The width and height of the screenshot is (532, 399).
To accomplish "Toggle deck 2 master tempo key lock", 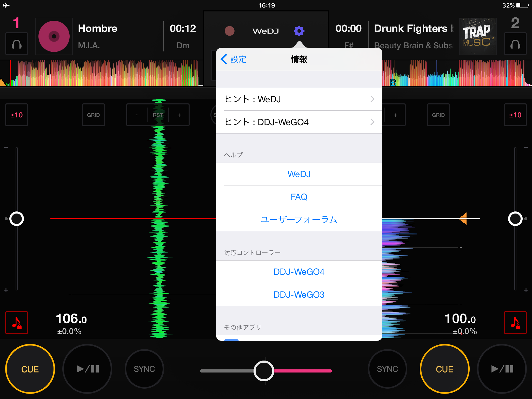I will 515,322.
